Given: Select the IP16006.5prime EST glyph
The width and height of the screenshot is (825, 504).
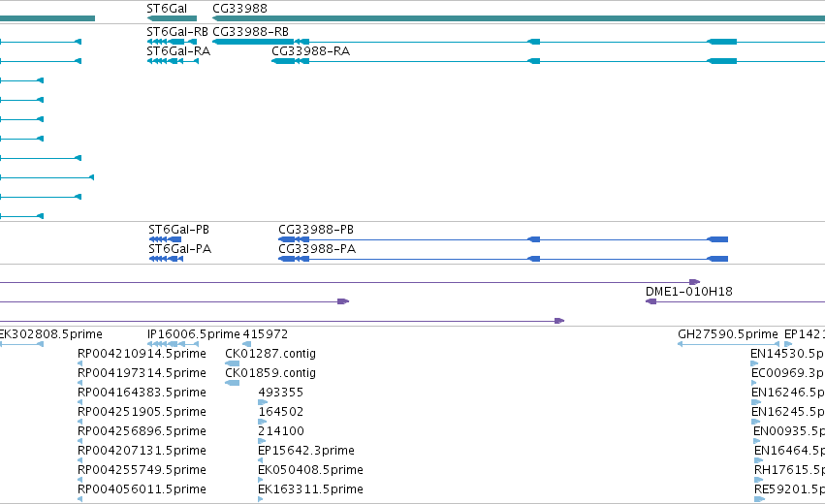Looking at the screenshot, I should (x=174, y=344).
